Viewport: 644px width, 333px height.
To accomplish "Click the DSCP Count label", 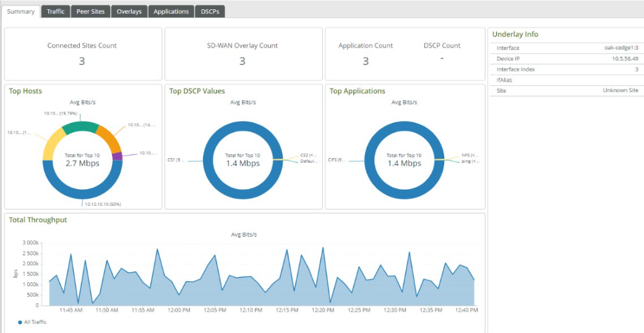I will 442,46.
